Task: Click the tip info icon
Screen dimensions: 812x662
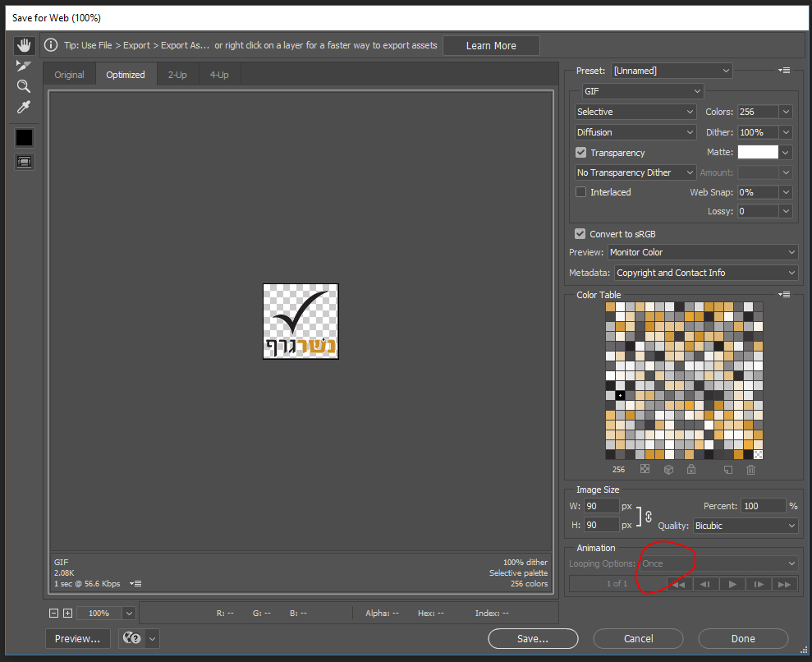Action: tap(51, 45)
